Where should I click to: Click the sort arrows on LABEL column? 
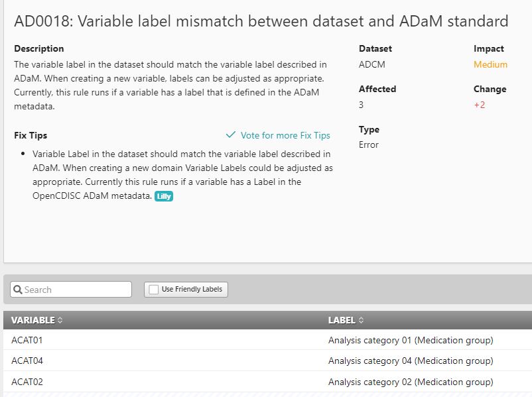(x=361, y=320)
